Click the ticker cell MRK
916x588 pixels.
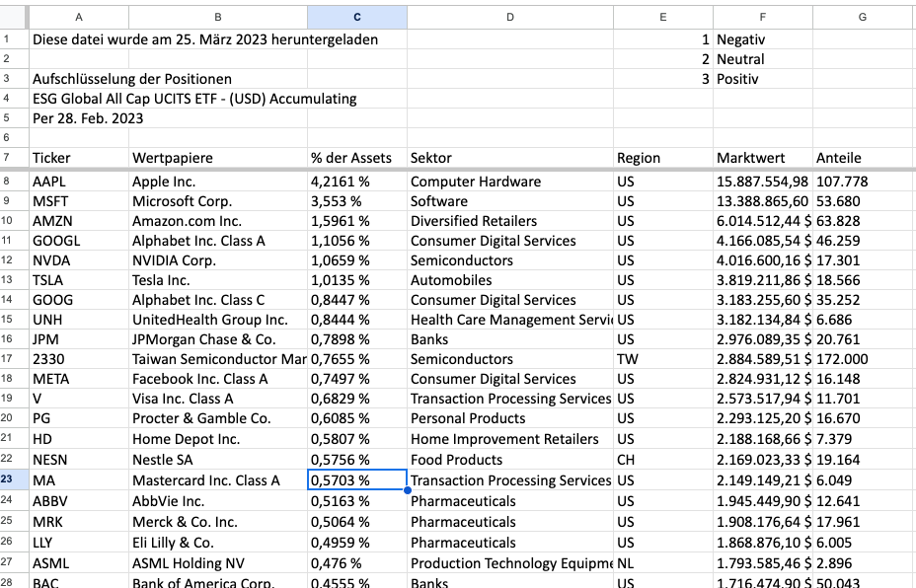click(79, 522)
